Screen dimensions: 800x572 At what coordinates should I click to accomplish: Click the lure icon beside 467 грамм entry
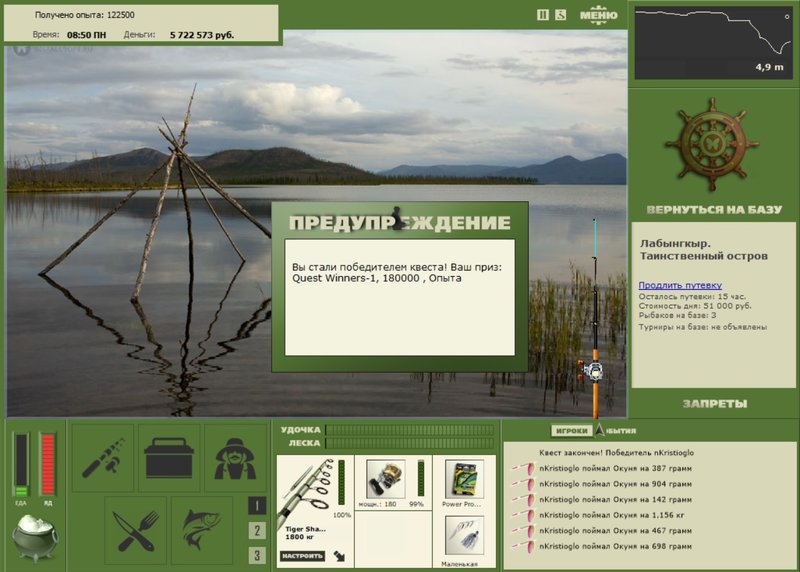[x=524, y=531]
